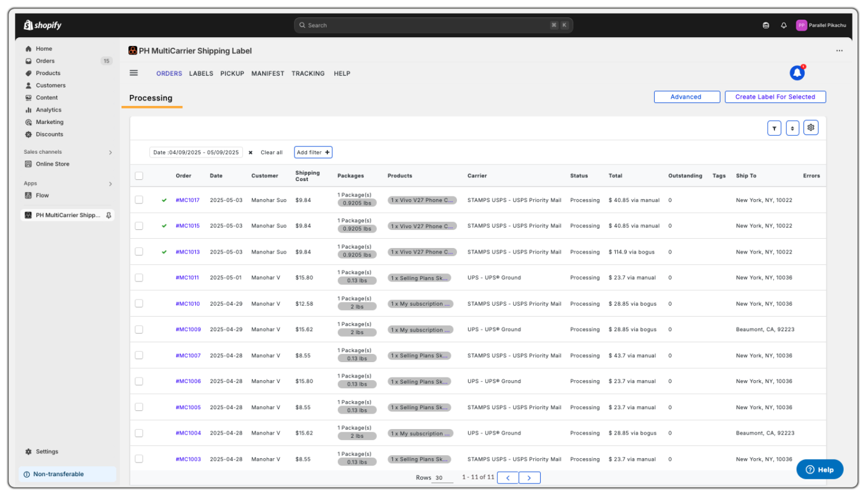This screenshot has width=868, height=496.
Task: Click the Marketing sidebar icon
Action: pyautogui.click(x=29, y=122)
